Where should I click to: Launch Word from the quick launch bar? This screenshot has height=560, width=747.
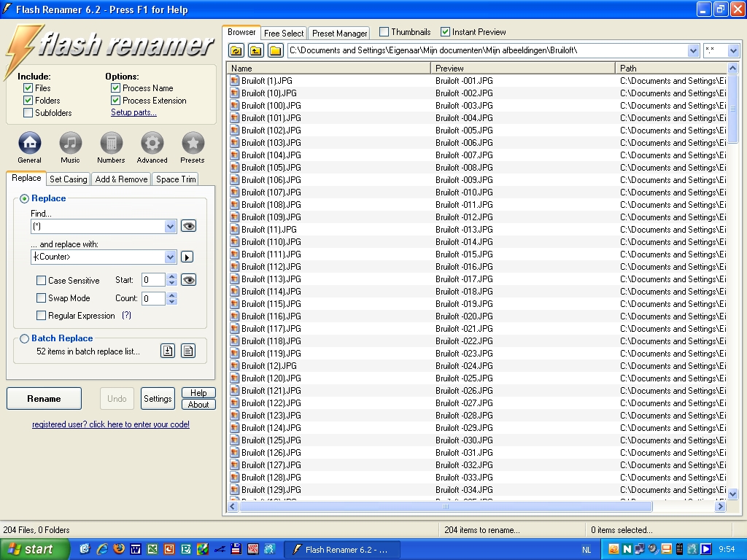click(136, 549)
